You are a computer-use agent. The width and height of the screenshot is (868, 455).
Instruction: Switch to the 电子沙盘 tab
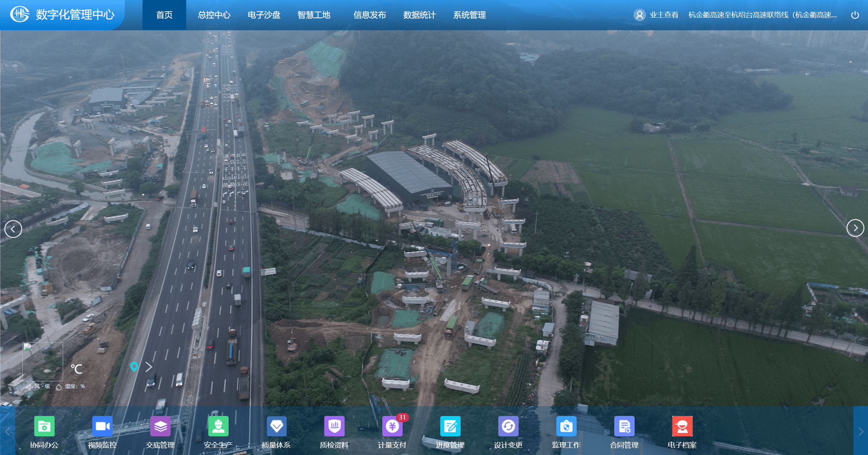point(264,15)
